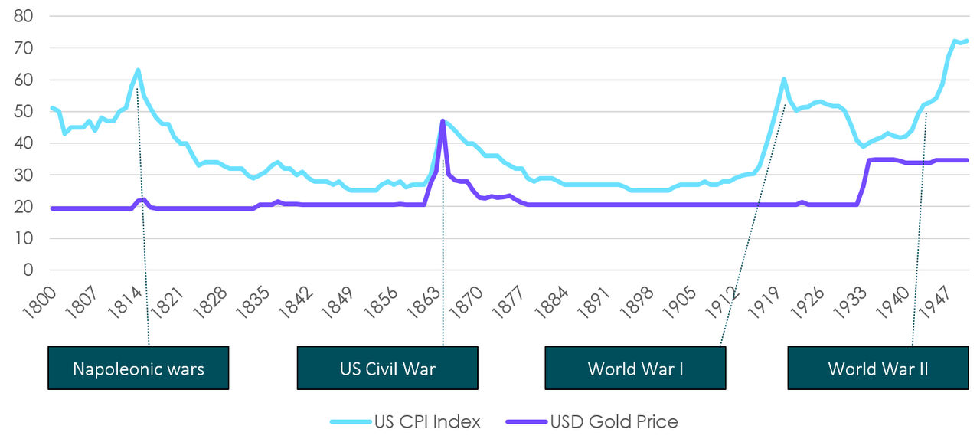Click the US CPI Index legend label
Image resolution: width=980 pixels, height=439 pixels.
pyautogui.click(x=426, y=421)
